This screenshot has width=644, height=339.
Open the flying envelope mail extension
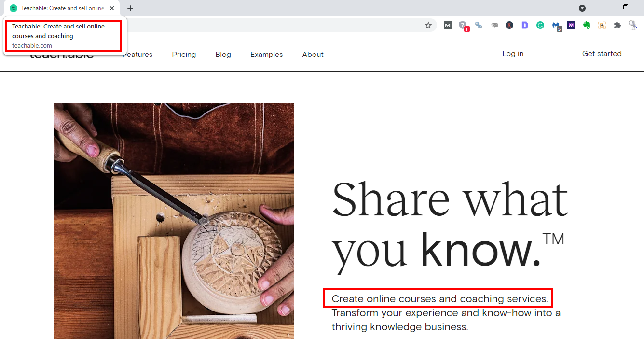pos(494,25)
